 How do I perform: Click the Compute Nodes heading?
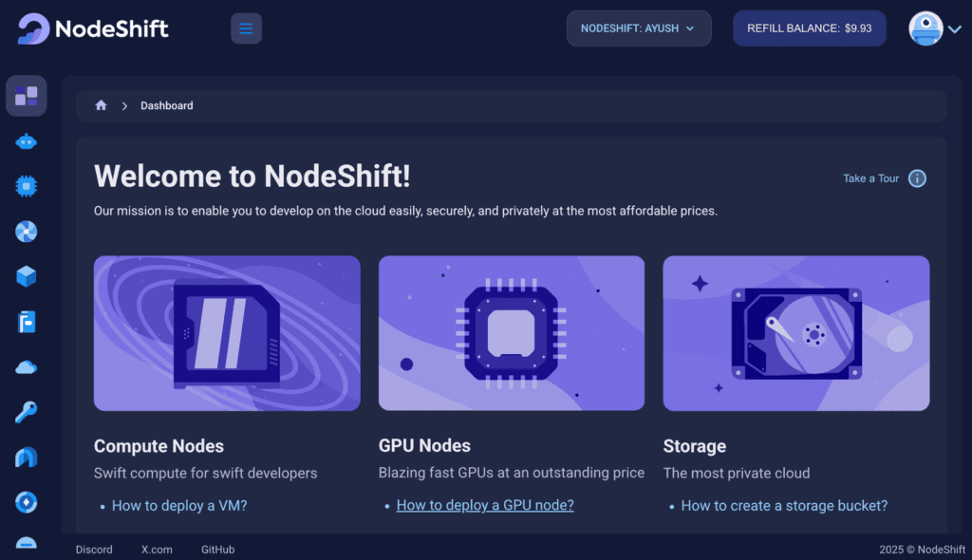(x=159, y=446)
